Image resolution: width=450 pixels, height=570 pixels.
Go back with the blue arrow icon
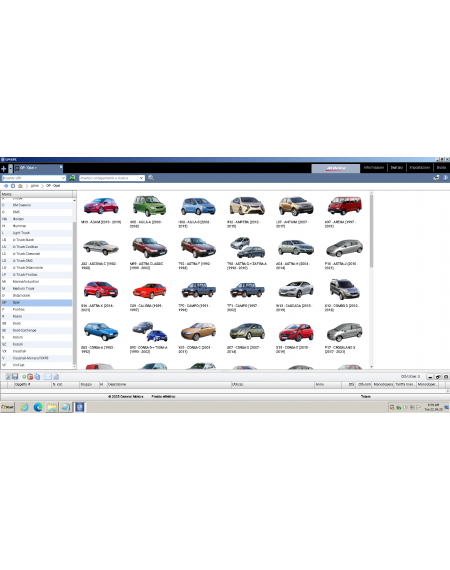tap(6, 186)
